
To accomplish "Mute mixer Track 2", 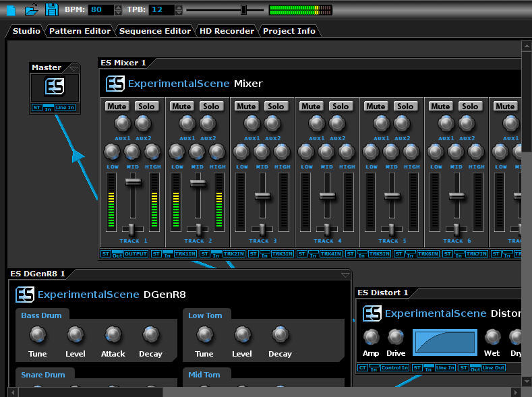I will pos(182,106).
